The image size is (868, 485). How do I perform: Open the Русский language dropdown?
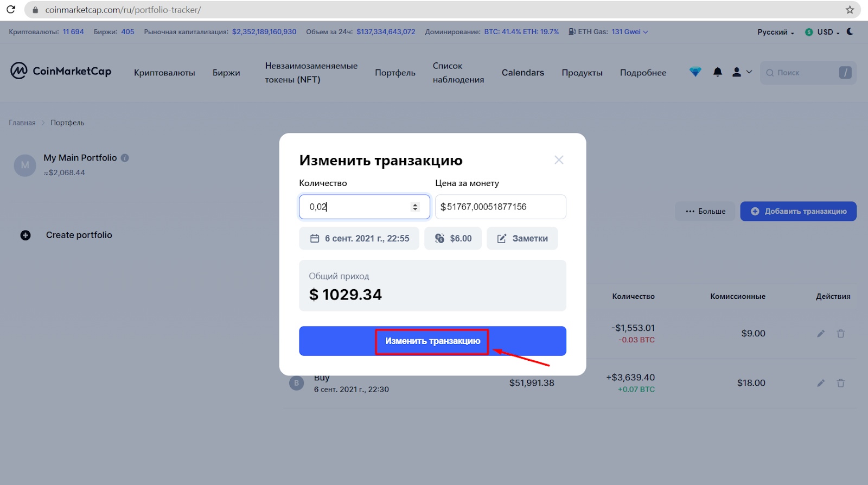pos(776,32)
